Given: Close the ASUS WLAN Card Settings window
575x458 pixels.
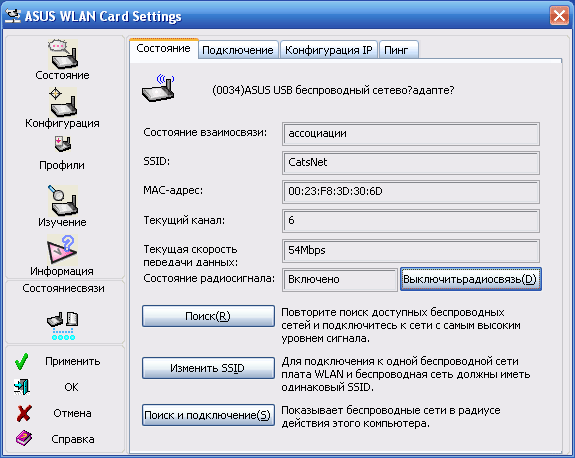Looking at the screenshot, I should click(559, 16).
